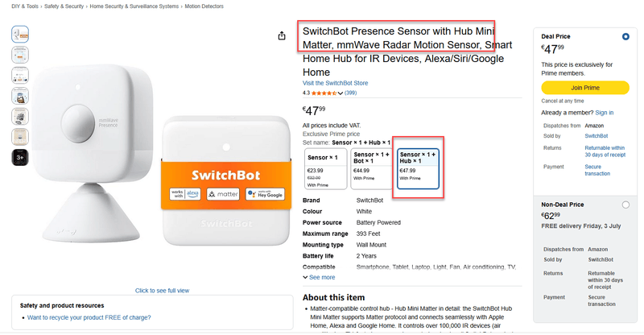This screenshot has width=644, height=335.
Task: Select the second product image thumbnail
Action: pyautogui.click(x=20, y=55)
